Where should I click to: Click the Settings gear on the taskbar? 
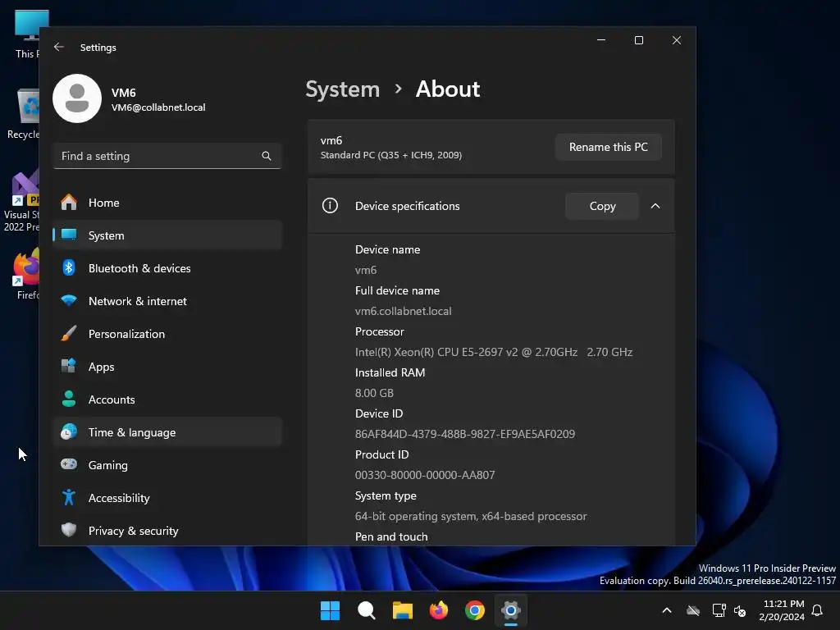(x=511, y=610)
